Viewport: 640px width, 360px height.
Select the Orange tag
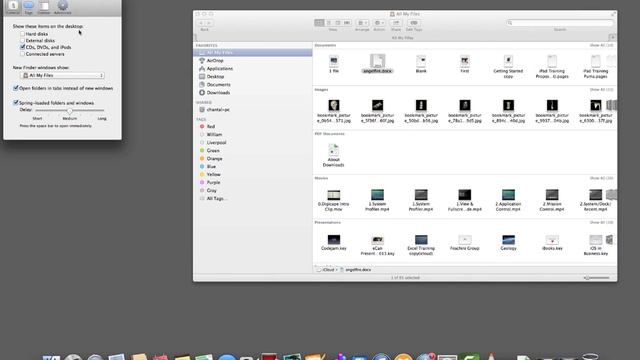click(x=253, y=158)
